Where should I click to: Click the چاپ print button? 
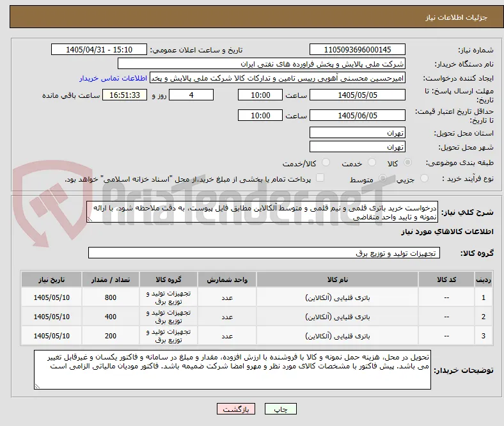(x=280, y=409)
